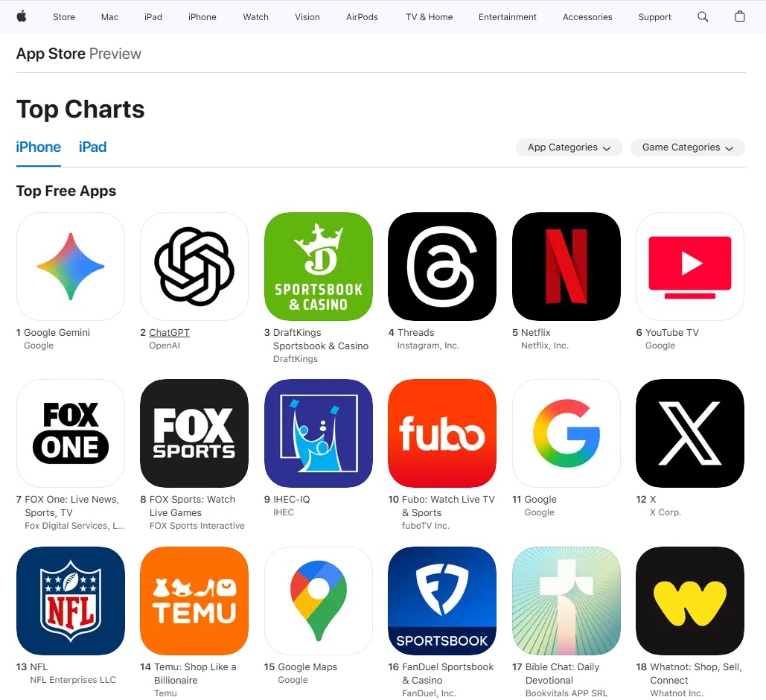Click the Whatnot app icon
Image resolution: width=766 pixels, height=700 pixels.
[x=690, y=601]
